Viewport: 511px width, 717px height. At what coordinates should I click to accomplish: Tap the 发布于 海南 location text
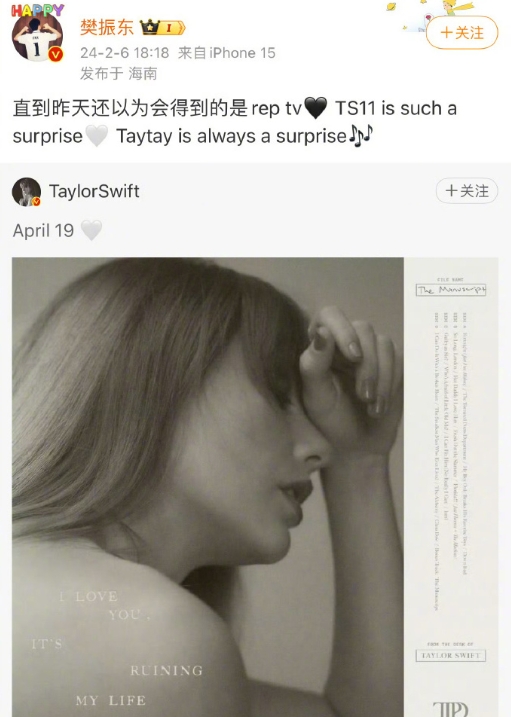[119, 73]
